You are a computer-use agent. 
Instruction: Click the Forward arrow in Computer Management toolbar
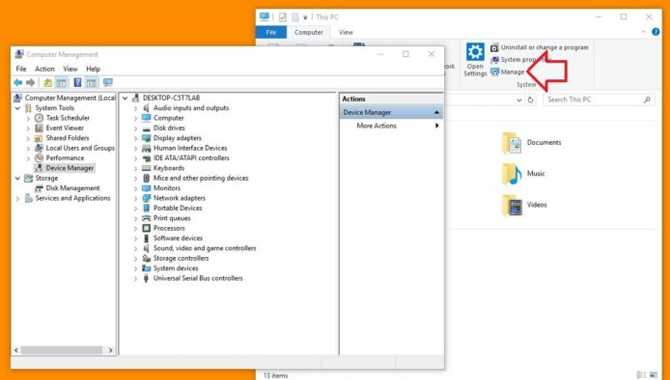[30, 82]
